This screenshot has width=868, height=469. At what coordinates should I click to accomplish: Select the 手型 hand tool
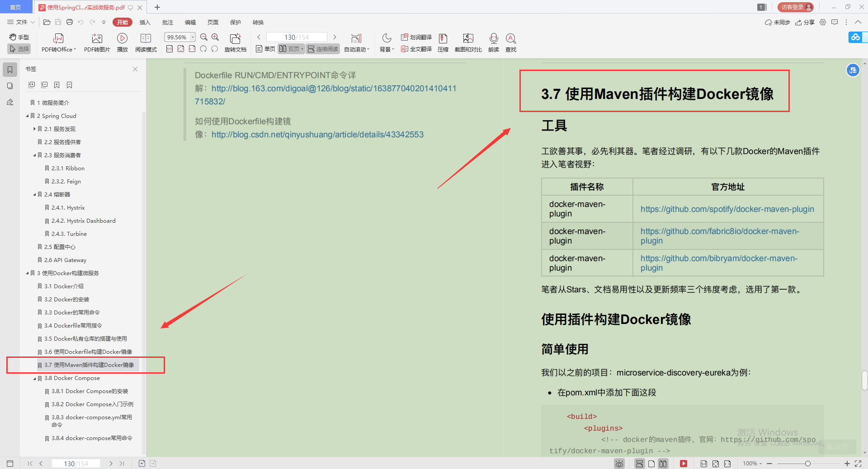tap(19, 37)
